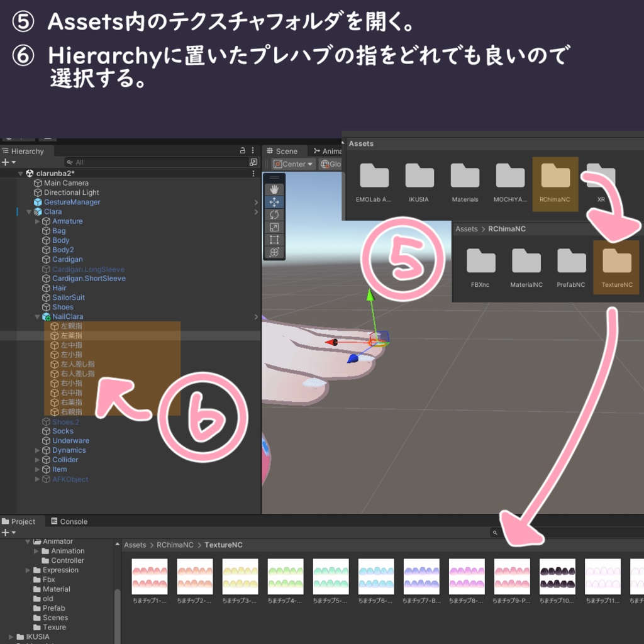Expand the IKUSIA folder in Project tree

(11, 637)
